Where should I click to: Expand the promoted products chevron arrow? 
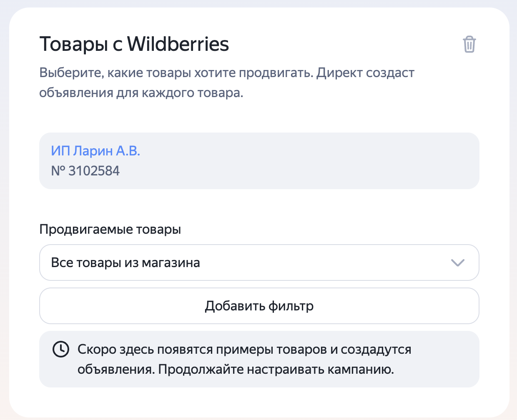click(457, 262)
